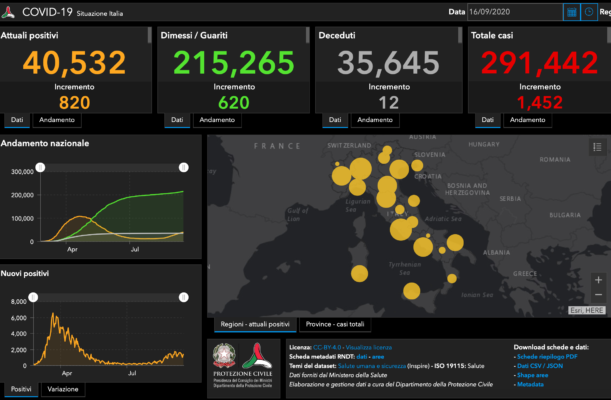Switch to Province - casi totali map tab
The height and width of the screenshot is (400, 611).
pyautogui.click(x=335, y=324)
